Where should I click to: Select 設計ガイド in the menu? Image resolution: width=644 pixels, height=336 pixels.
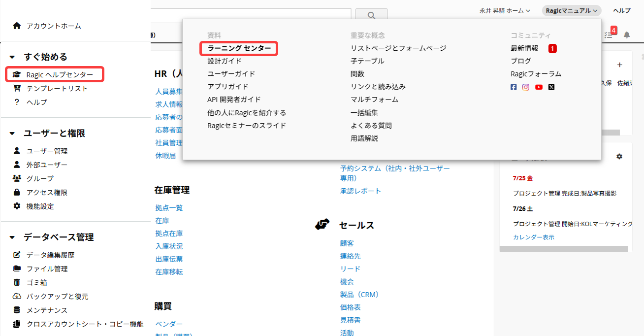pos(225,61)
